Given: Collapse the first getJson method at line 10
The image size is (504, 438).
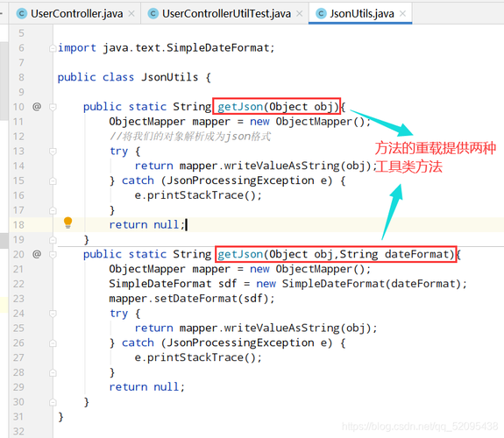Looking at the screenshot, I should [x=53, y=107].
